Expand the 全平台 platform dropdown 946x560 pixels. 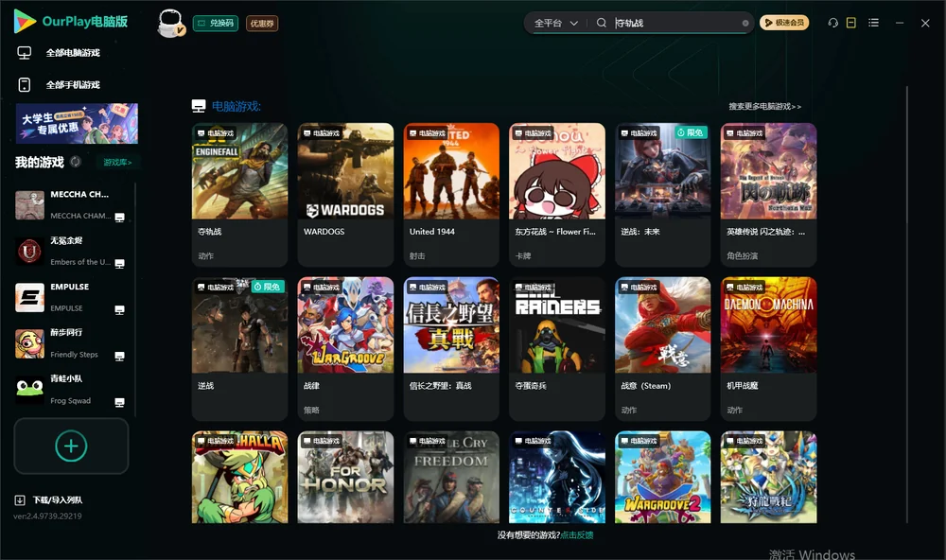point(555,23)
